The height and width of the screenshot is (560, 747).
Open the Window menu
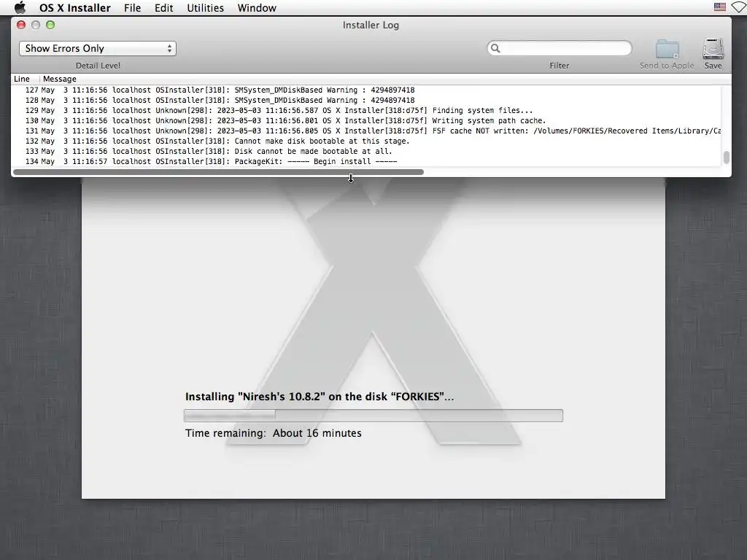(x=257, y=7)
